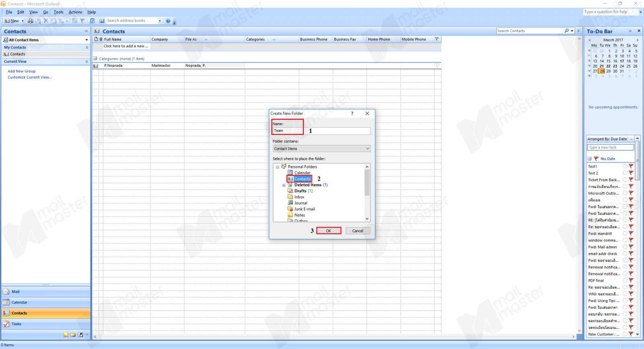
Task: Mark Test1 task as complete
Action: coord(625,166)
